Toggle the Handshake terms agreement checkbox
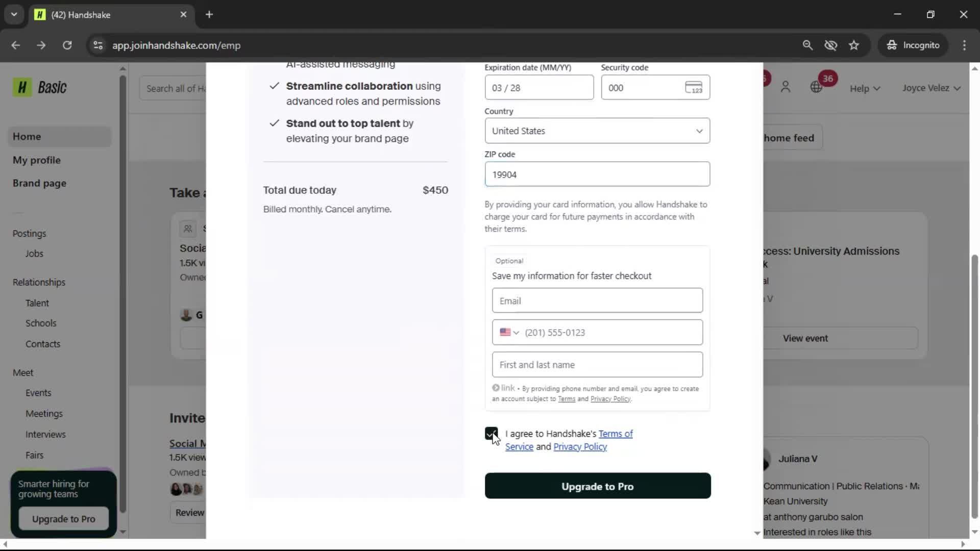 (x=491, y=434)
